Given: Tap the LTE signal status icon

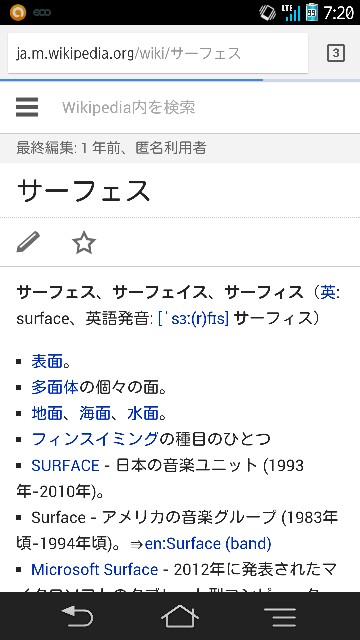Looking at the screenshot, I should (291, 13).
